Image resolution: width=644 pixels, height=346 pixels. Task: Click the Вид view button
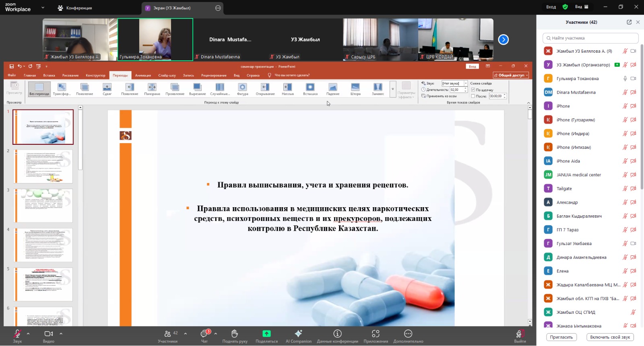pos(582,7)
